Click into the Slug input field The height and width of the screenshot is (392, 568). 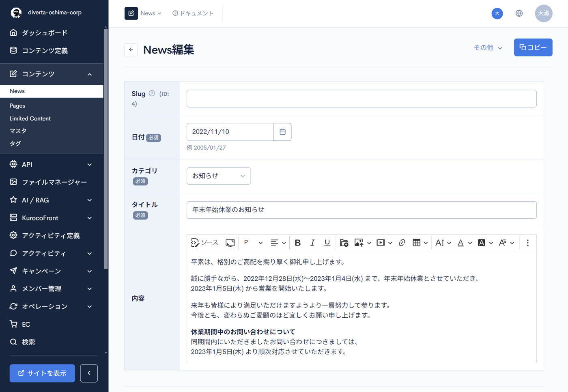(x=361, y=99)
